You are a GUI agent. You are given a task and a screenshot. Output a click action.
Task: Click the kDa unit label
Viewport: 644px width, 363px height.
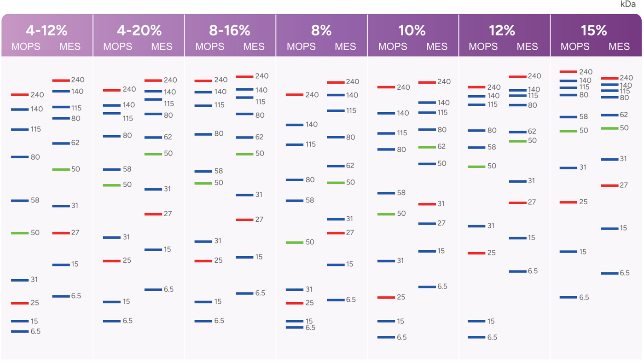(x=628, y=4)
